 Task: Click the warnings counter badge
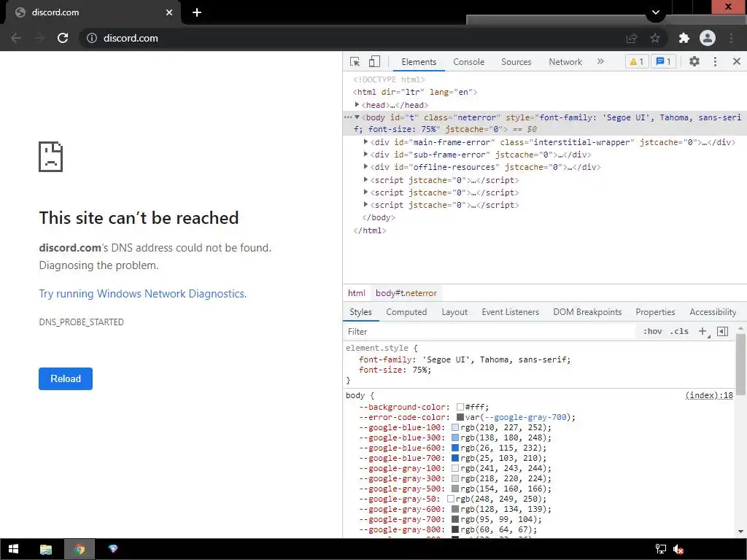(636, 61)
